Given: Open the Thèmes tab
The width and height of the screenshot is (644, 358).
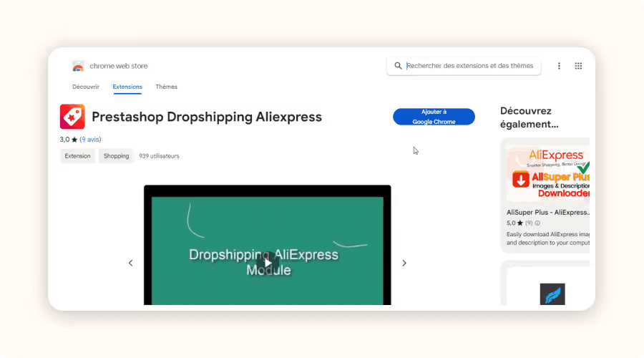Looking at the screenshot, I should coord(166,87).
